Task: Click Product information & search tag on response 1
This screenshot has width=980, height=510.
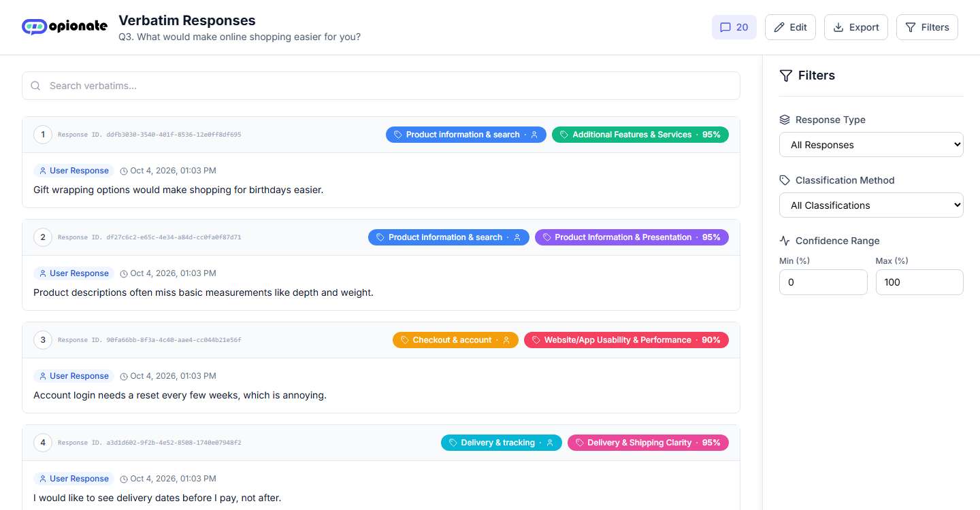Action: 466,135
